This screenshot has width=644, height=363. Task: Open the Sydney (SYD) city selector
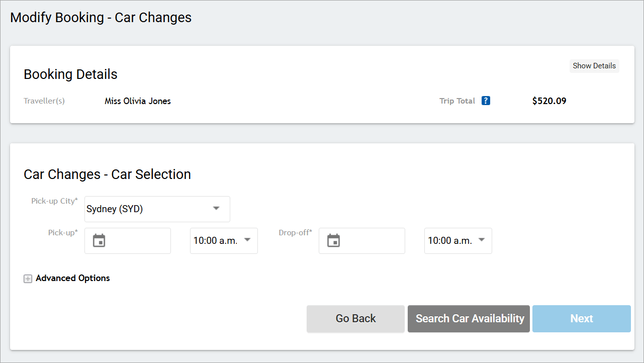pos(157,209)
